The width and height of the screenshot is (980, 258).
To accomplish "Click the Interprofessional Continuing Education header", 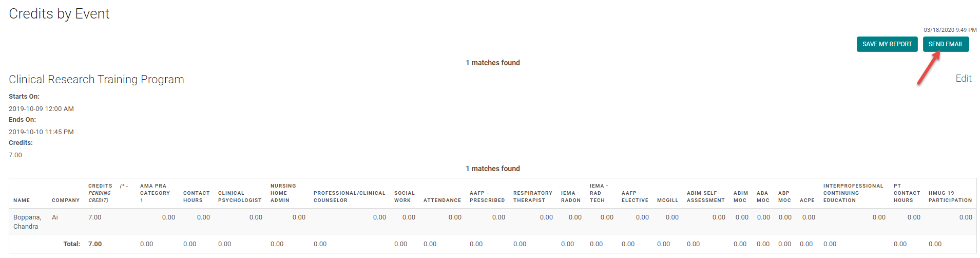I will [853, 193].
